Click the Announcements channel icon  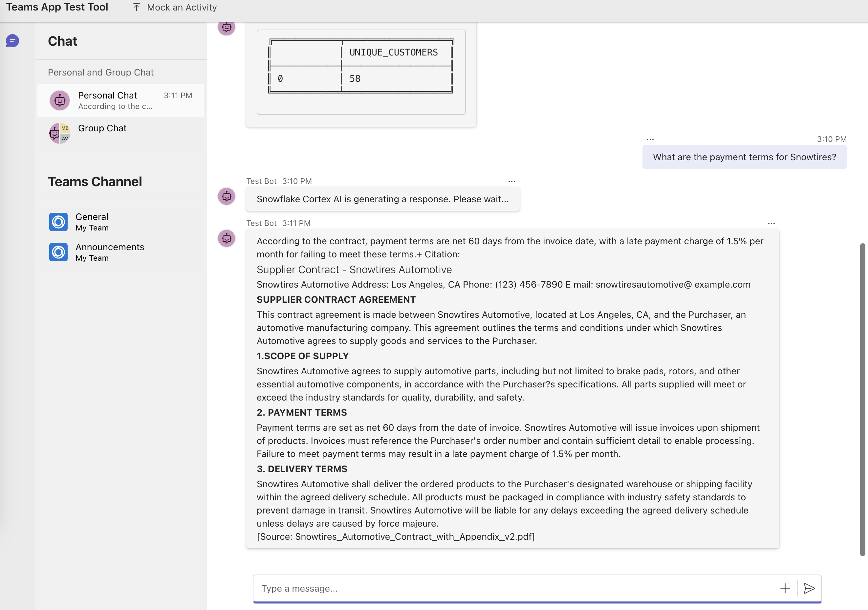point(58,252)
